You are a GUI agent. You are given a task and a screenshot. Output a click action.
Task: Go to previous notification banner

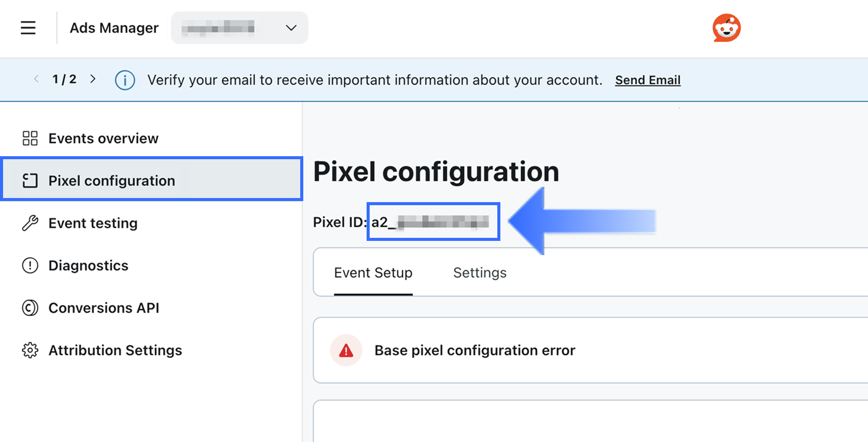coord(36,79)
